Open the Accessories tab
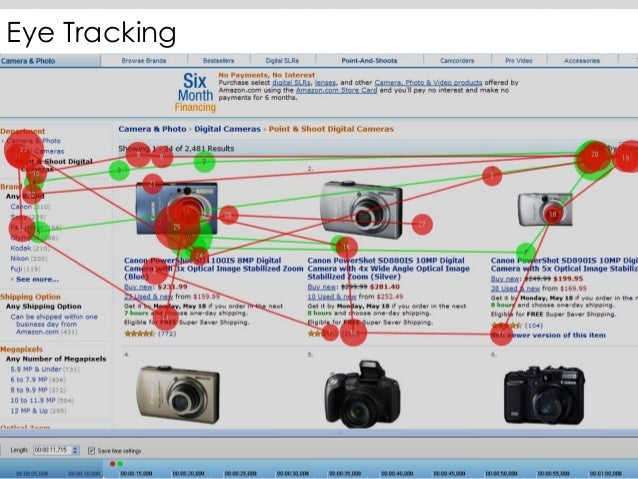 582,61
